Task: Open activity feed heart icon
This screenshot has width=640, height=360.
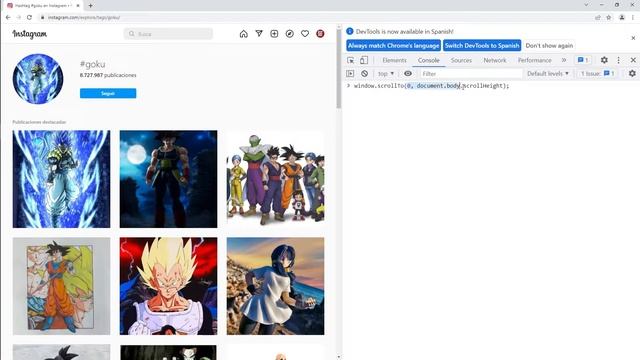Action: click(305, 34)
